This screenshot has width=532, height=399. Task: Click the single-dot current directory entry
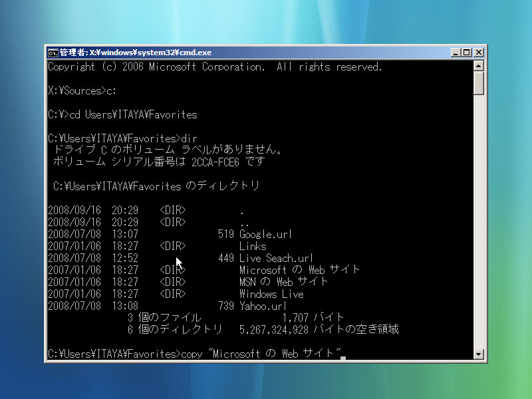point(242,213)
